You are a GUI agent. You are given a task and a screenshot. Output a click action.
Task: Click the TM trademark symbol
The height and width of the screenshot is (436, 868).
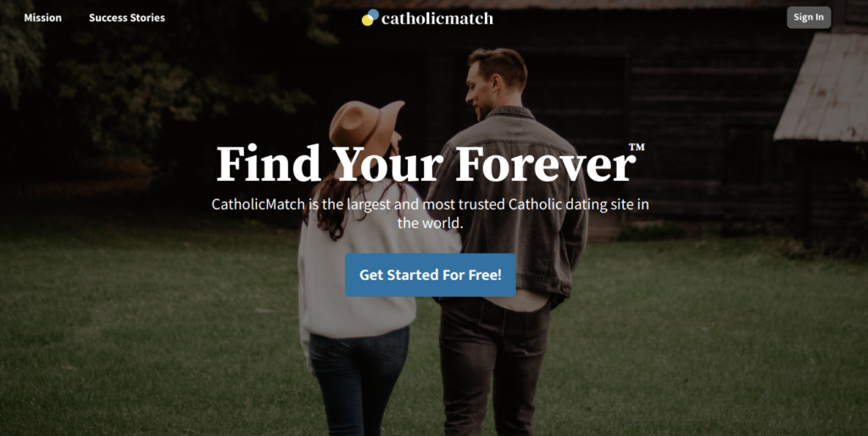click(x=637, y=147)
